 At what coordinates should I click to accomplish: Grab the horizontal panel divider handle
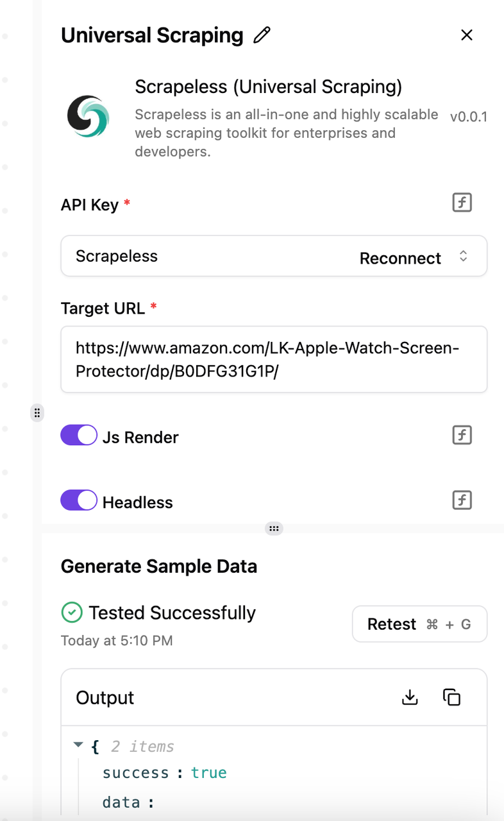(274, 529)
